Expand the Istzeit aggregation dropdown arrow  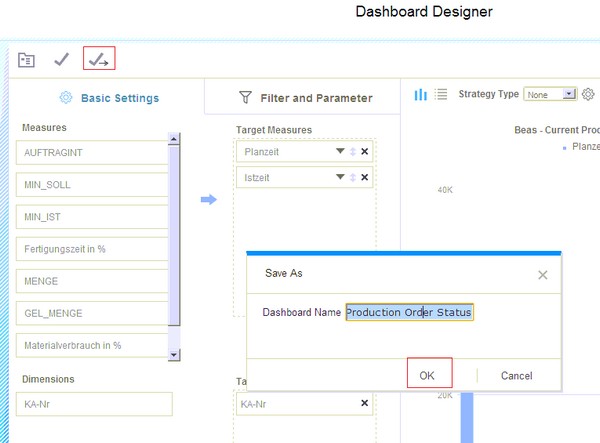pyautogui.click(x=340, y=178)
